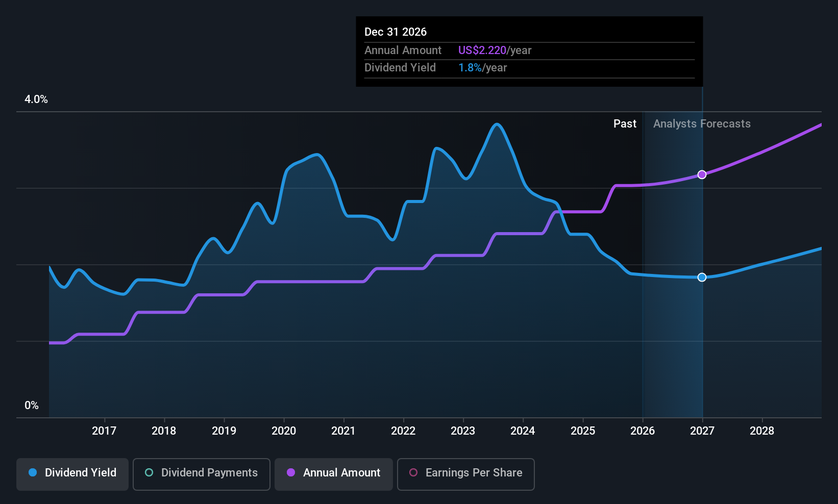Select the 2022 year on the timeline

point(403,431)
